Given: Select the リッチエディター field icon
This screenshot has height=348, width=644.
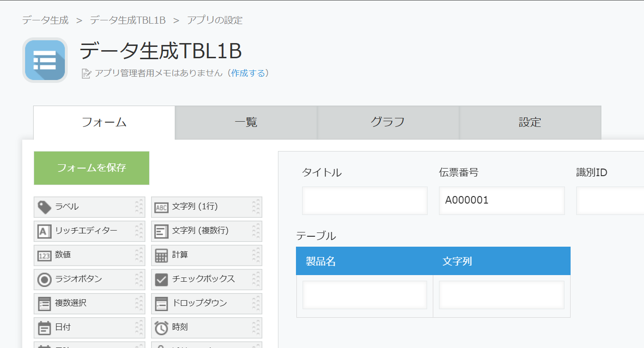Looking at the screenshot, I should tap(45, 232).
